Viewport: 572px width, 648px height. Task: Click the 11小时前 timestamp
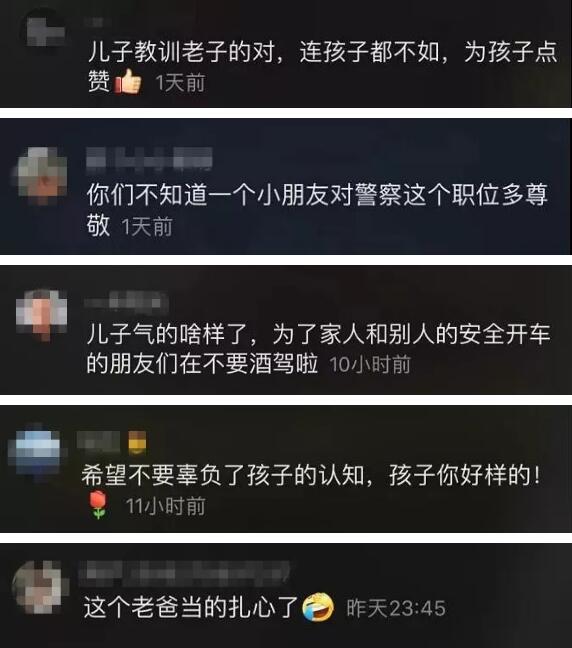click(166, 506)
